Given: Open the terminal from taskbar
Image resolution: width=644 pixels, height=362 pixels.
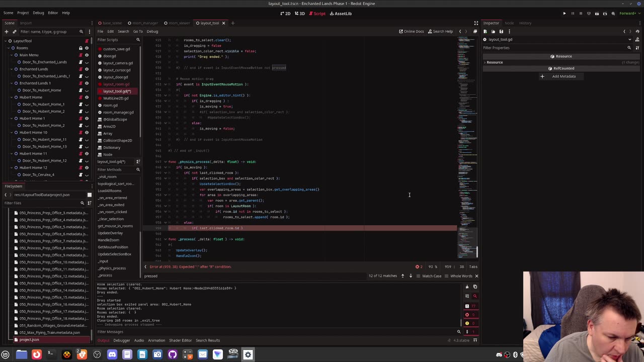Looking at the screenshot, I should 51,354.
